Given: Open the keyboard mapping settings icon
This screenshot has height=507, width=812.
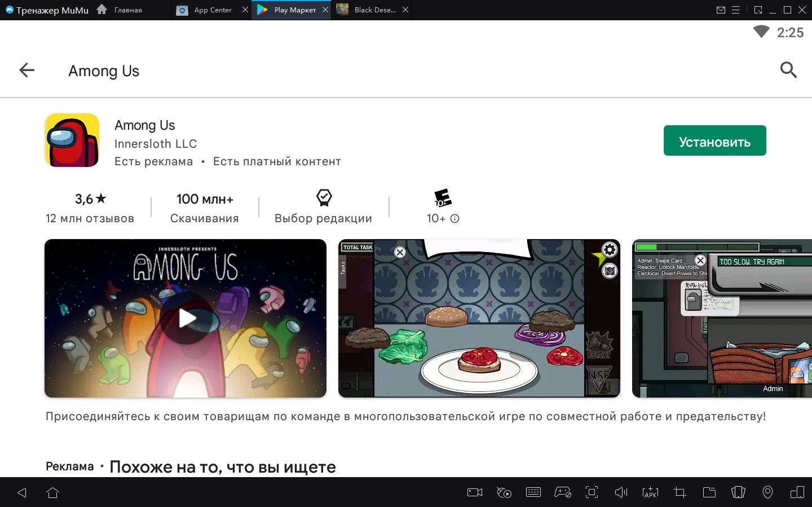Looking at the screenshot, I should pos(533,492).
